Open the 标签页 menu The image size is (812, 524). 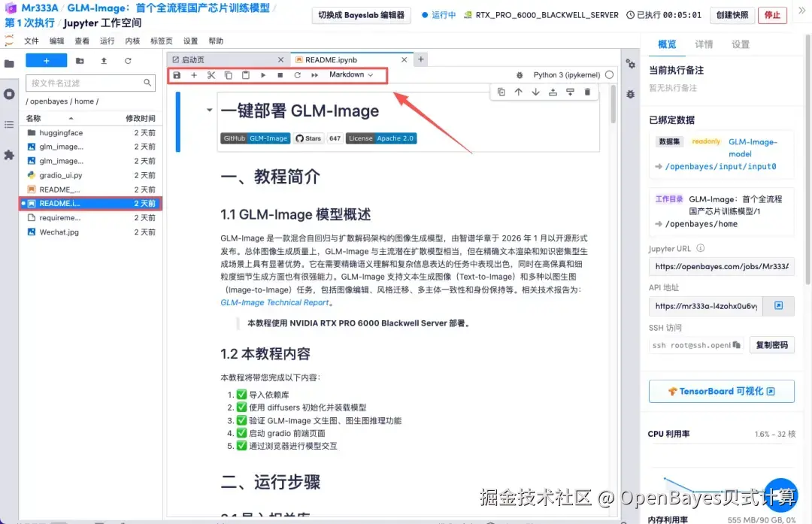(x=161, y=41)
